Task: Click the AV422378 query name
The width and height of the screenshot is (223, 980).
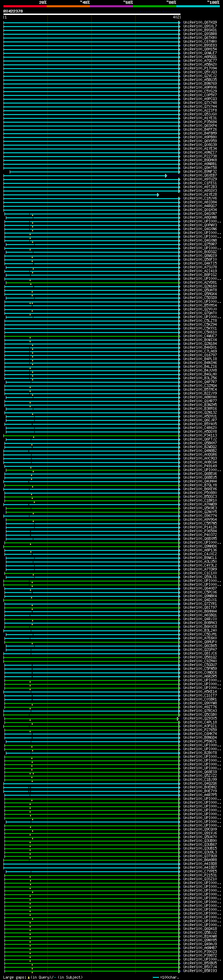Action: (13, 11)
